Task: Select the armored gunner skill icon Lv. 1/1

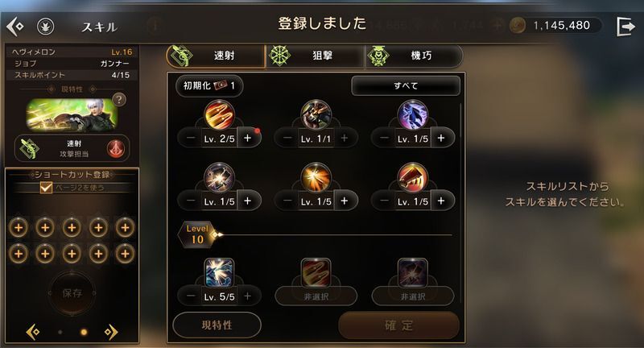Action: point(316,114)
